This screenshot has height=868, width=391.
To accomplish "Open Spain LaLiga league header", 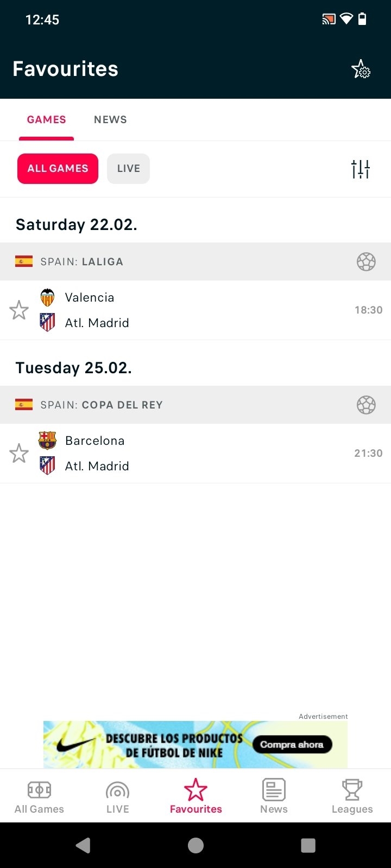I will (x=195, y=261).
